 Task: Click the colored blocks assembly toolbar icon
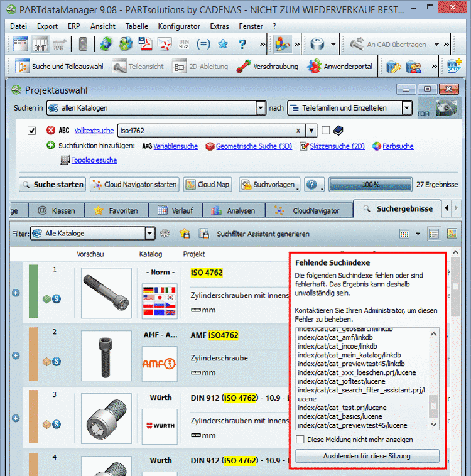pos(283,45)
